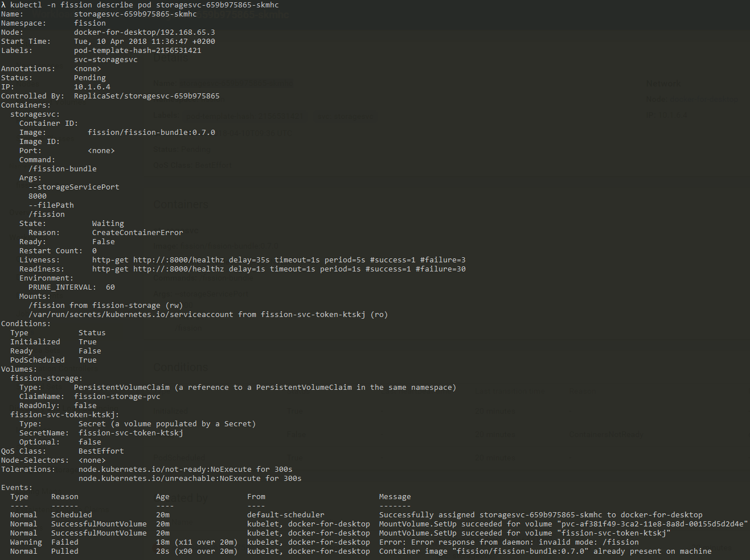The height and width of the screenshot is (560, 750).
Task: Click the Start Time value Tue, 10 Apr 2018
Action: (x=145, y=41)
